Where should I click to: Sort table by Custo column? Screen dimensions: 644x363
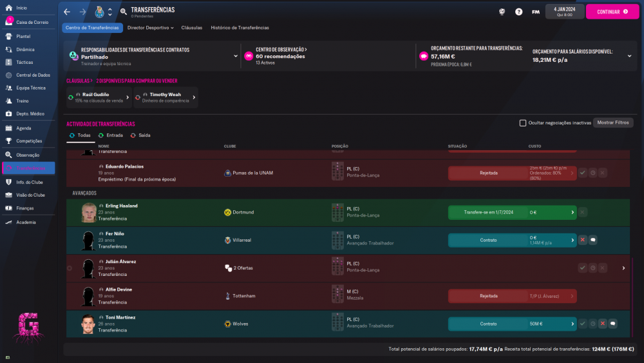click(535, 146)
